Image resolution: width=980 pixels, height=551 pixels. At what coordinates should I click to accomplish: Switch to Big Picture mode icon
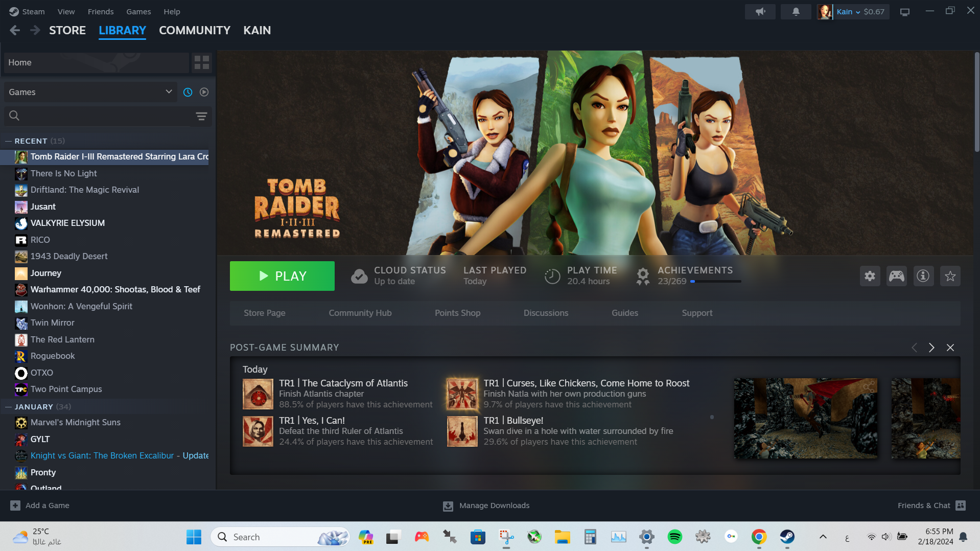point(904,12)
